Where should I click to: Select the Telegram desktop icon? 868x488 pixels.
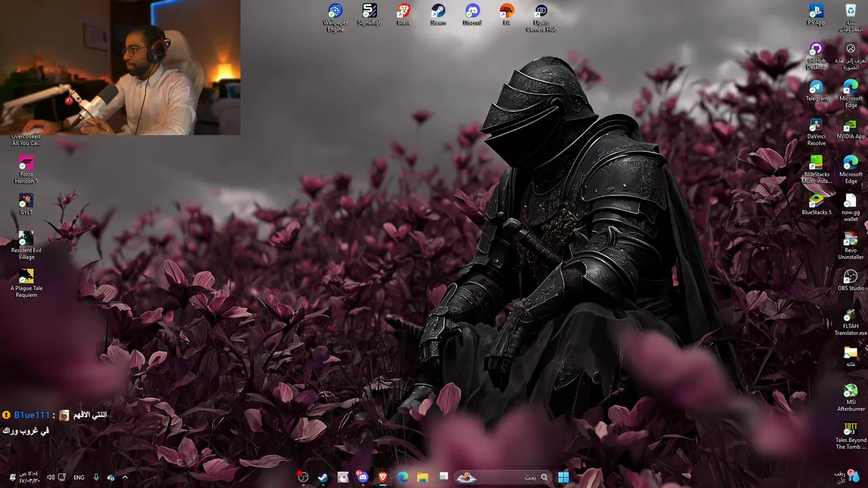pyautogui.click(x=816, y=91)
